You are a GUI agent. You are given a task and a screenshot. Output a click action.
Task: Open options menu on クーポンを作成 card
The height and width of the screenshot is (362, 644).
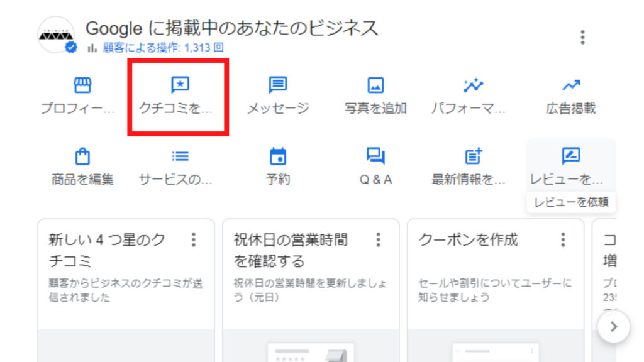(563, 239)
